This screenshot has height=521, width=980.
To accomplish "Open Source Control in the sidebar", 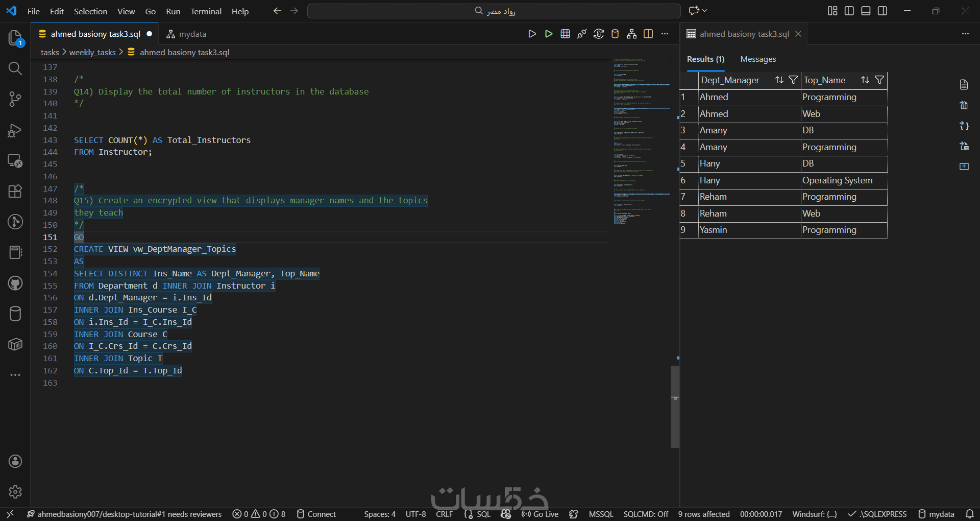I will [15, 99].
